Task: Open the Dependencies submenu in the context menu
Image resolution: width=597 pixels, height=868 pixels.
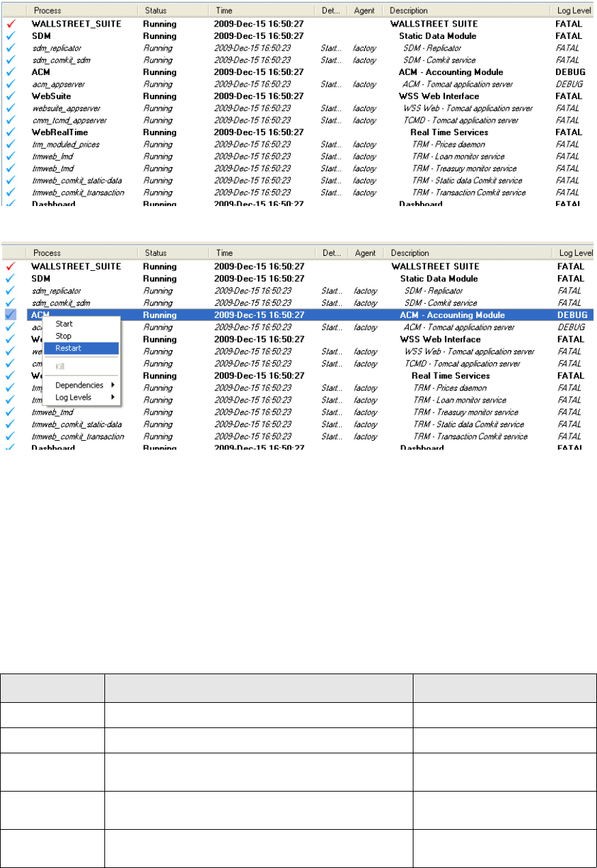Action: click(x=81, y=385)
